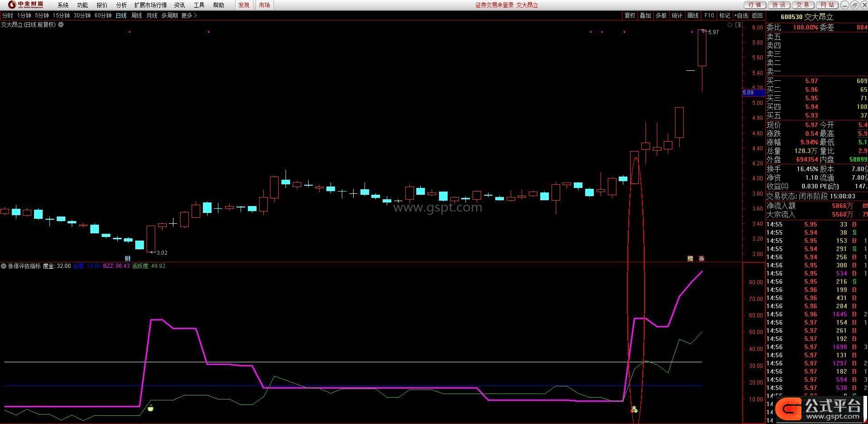
Task: Switch to 60分钟 period
Action: click(103, 15)
